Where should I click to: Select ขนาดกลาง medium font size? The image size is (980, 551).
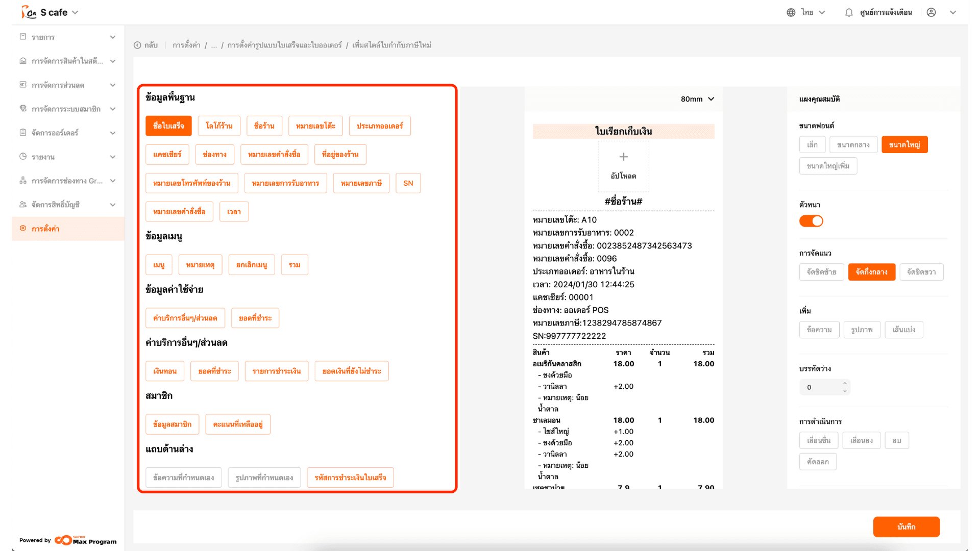(x=853, y=145)
